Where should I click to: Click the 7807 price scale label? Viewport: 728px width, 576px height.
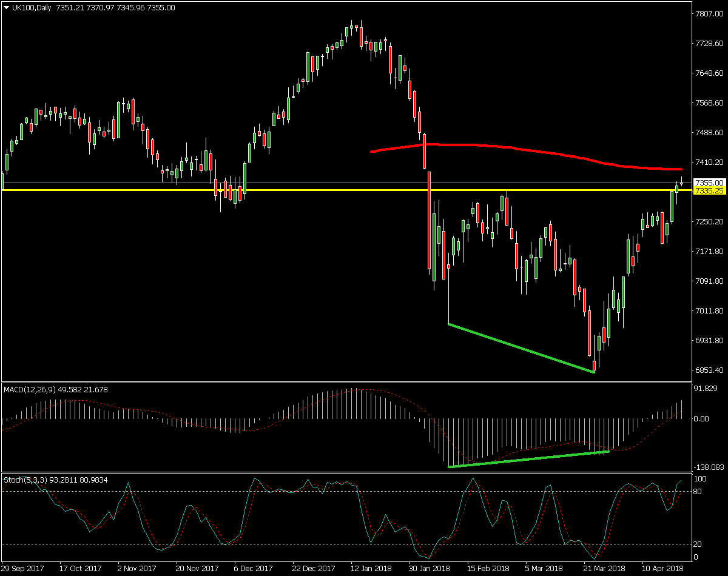point(708,13)
